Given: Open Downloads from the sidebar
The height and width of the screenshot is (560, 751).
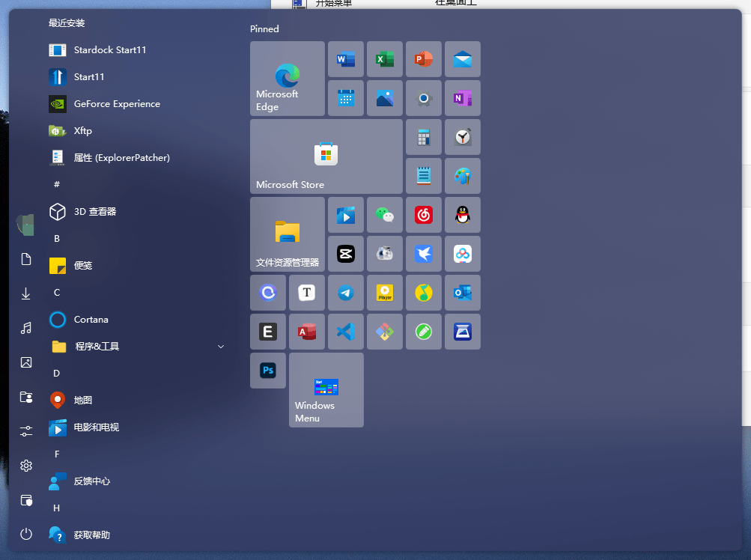Looking at the screenshot, I should 26,293.
